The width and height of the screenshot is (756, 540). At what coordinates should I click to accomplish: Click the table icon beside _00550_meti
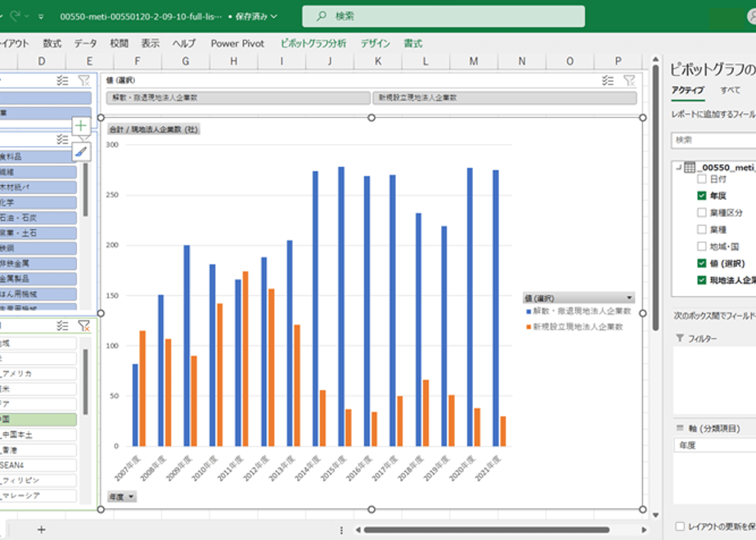[690, 167]
